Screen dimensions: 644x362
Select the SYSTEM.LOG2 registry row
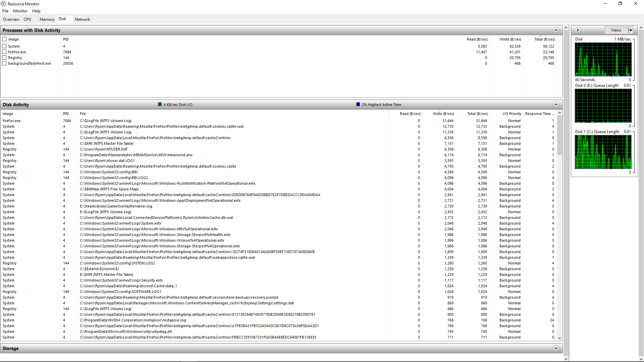(x=278, y=263)
